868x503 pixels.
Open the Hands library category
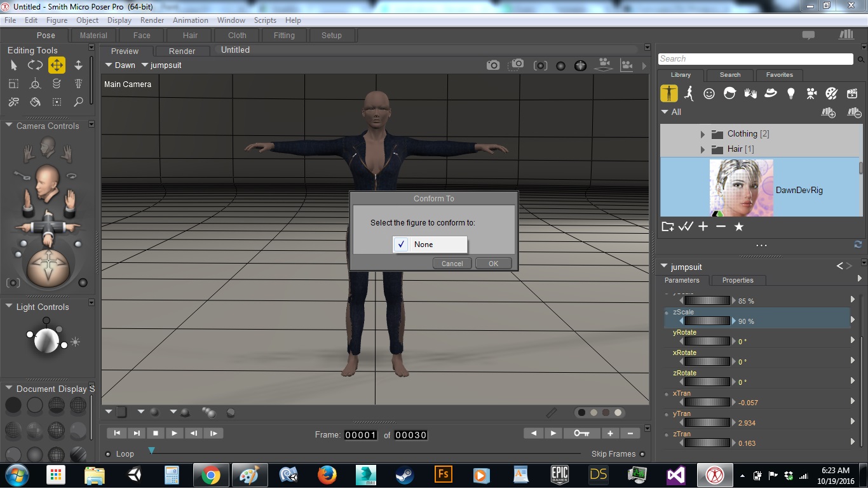tap(750, 94)
